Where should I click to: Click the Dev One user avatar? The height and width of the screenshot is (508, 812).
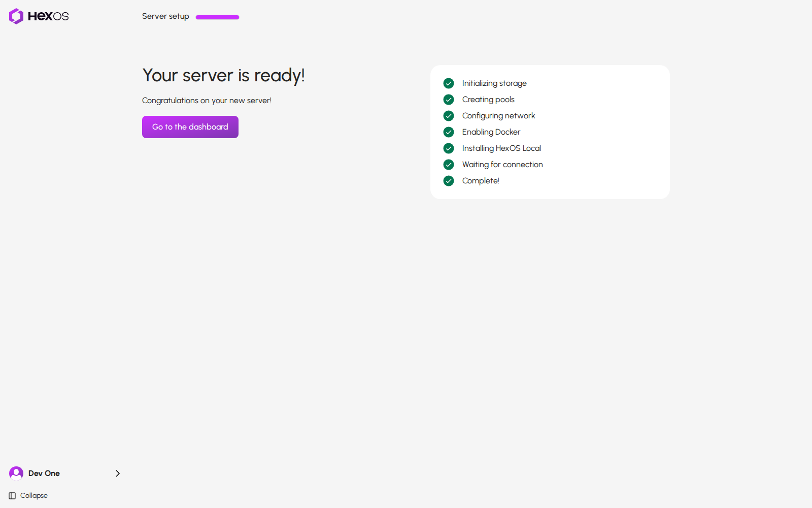point(16,473)
